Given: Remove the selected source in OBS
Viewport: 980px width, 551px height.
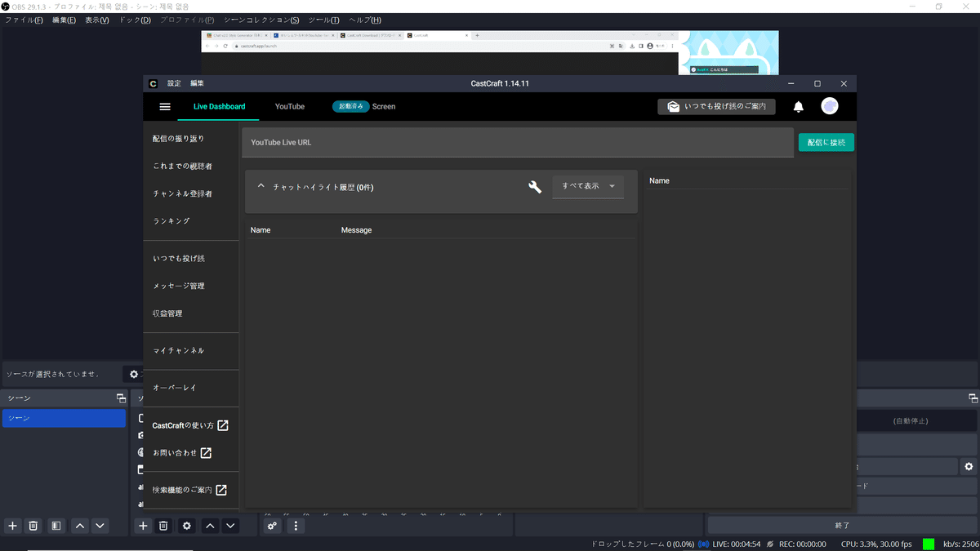Looking at the screenshot, I should point(163,526).
